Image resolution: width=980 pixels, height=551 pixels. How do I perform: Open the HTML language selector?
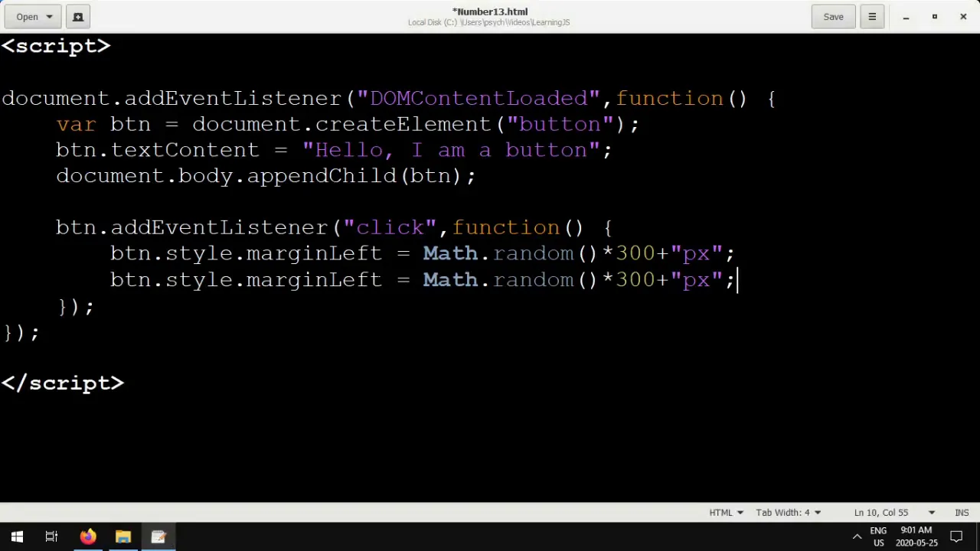coord(727,513)
